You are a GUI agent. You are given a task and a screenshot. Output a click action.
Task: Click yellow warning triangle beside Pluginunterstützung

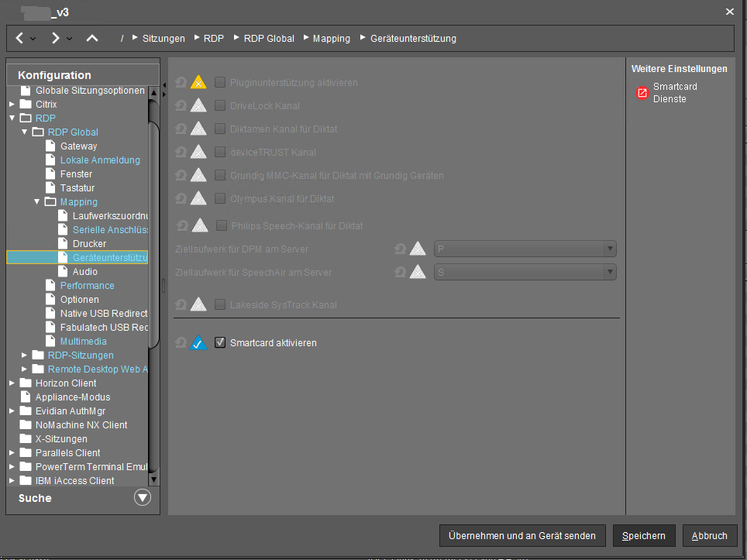[x=199, y=82]
